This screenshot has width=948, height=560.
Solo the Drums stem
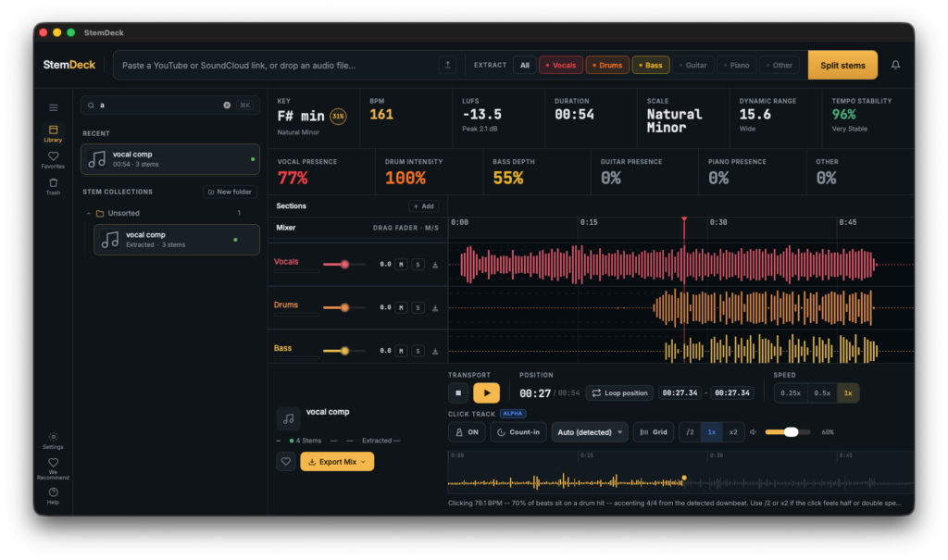point(418,308)
